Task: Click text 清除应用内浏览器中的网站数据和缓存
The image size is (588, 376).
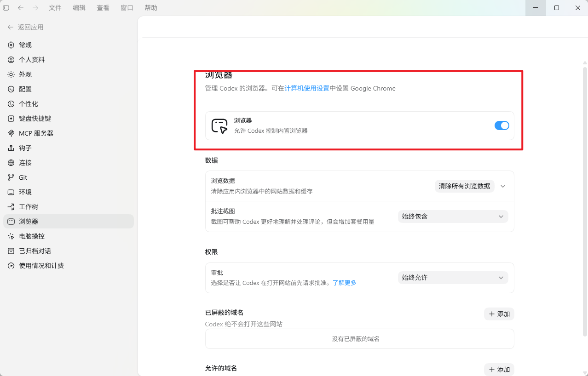Action: 262,191
